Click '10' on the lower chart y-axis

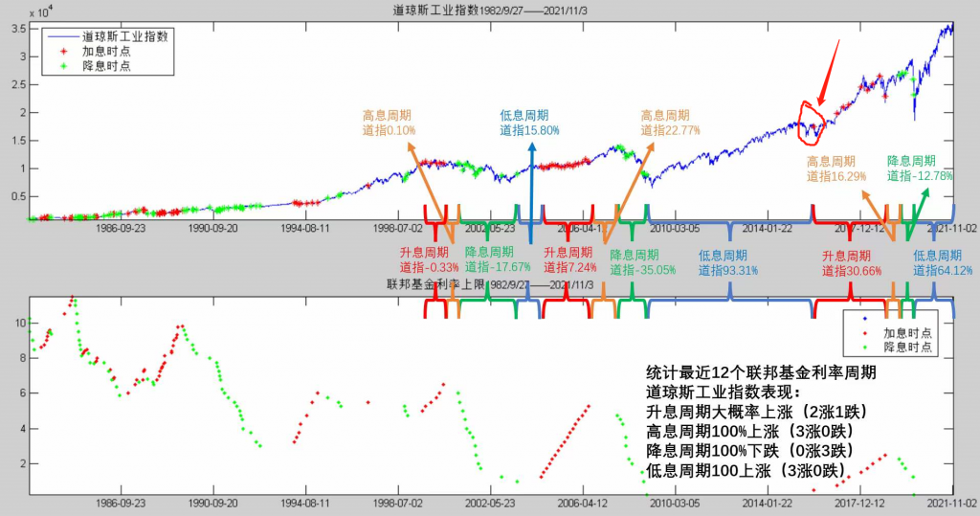(21, 324)
